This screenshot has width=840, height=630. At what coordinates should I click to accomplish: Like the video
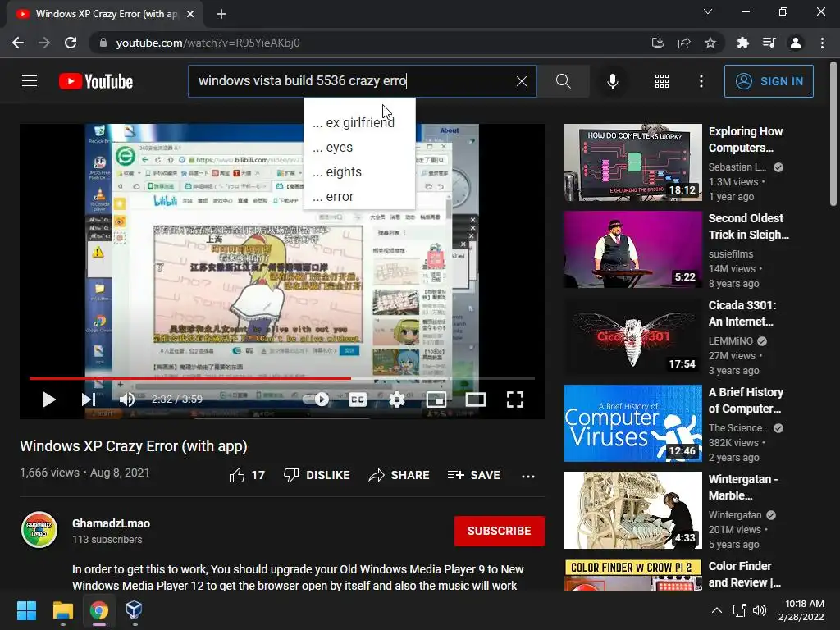click(x=247, y=475)
